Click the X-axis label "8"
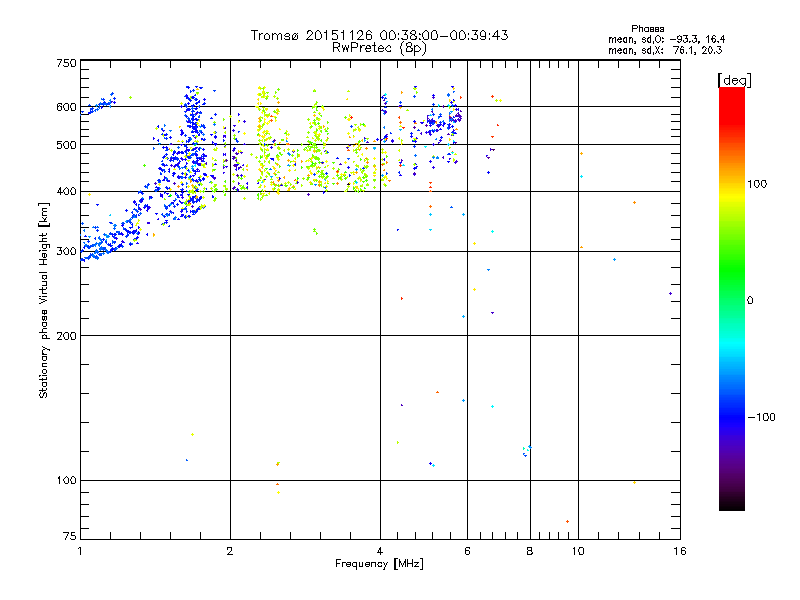Screen dimensions: 800x600 point(530,551)
